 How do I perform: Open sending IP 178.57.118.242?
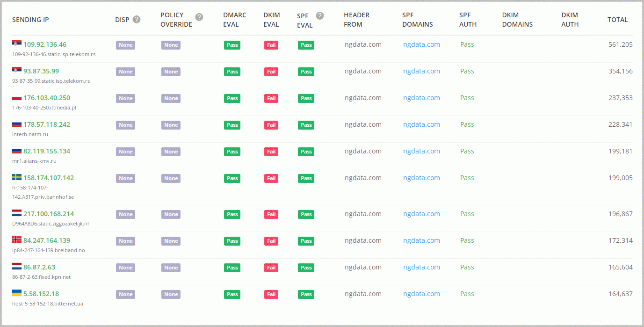(x=47, y=124)
